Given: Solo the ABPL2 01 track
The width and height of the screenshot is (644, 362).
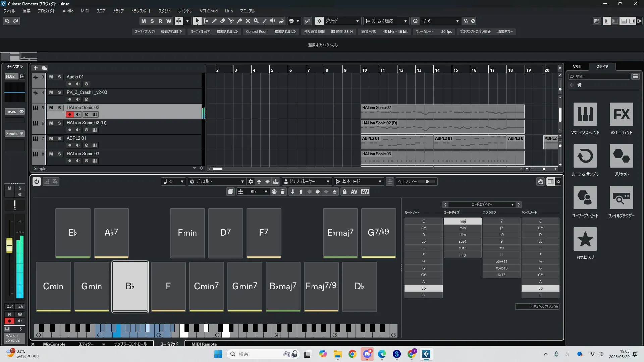Looking at the screenshot, I should click(x=59, y=138).
